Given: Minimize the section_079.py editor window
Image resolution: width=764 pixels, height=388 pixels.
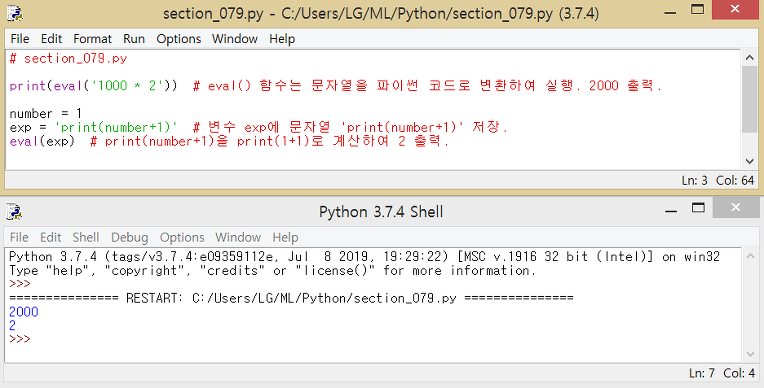Looking at the screenshot, I should coord(670,12).
